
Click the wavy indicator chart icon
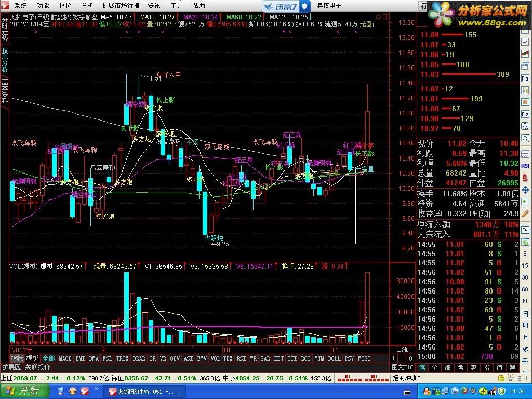tap(525, 154)
